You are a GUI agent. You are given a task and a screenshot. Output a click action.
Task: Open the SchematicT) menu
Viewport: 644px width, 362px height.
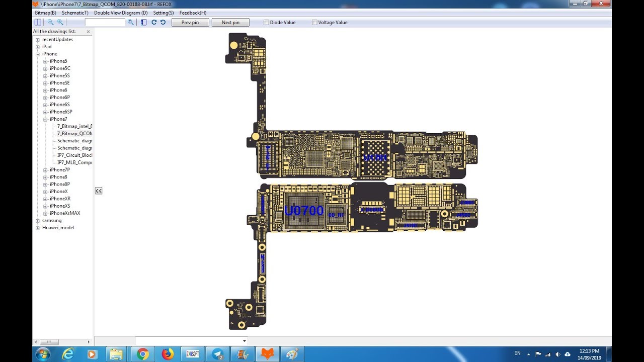[x=75, y=13]
